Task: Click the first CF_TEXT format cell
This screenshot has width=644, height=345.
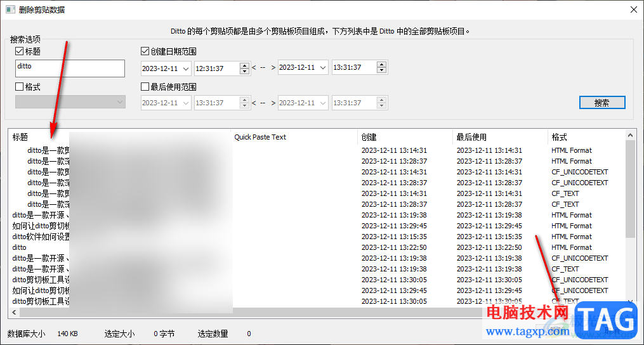Action: 565,193
